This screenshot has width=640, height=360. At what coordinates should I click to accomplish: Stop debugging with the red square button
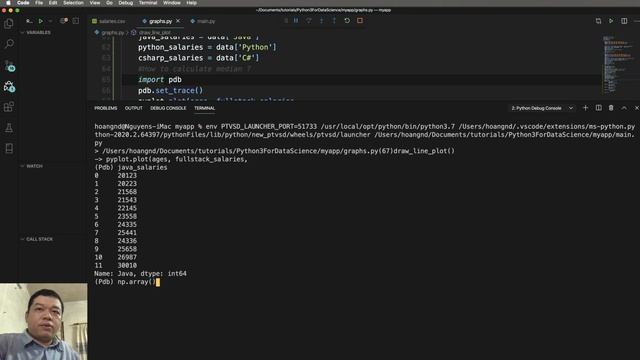click(360, 20)
